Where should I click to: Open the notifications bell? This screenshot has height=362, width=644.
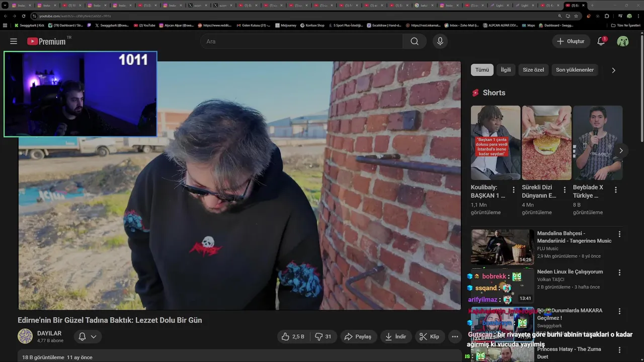[x=601, y=41]
